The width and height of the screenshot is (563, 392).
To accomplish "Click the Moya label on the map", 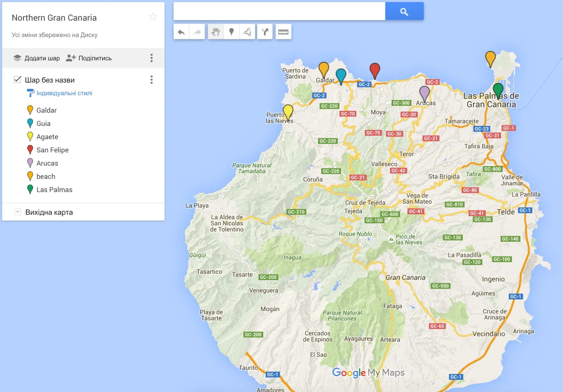I will tap(378, 112).
